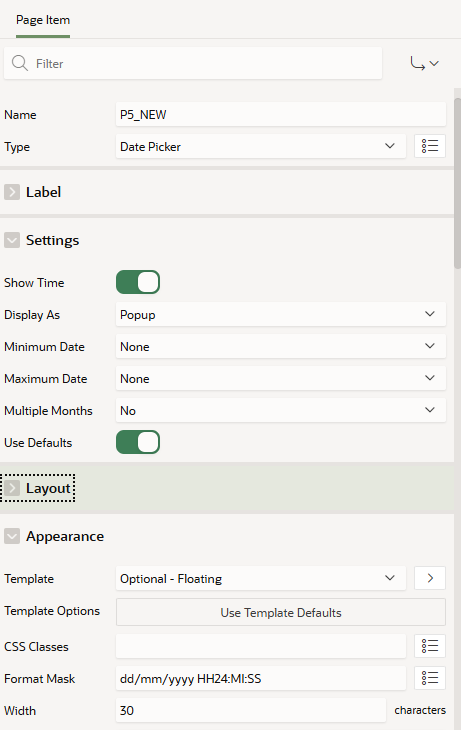Toggle the Show Time switch

(138, 282)
